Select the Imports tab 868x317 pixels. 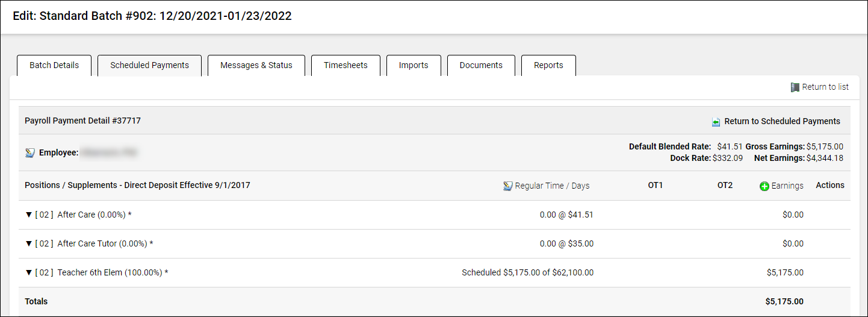414,66
